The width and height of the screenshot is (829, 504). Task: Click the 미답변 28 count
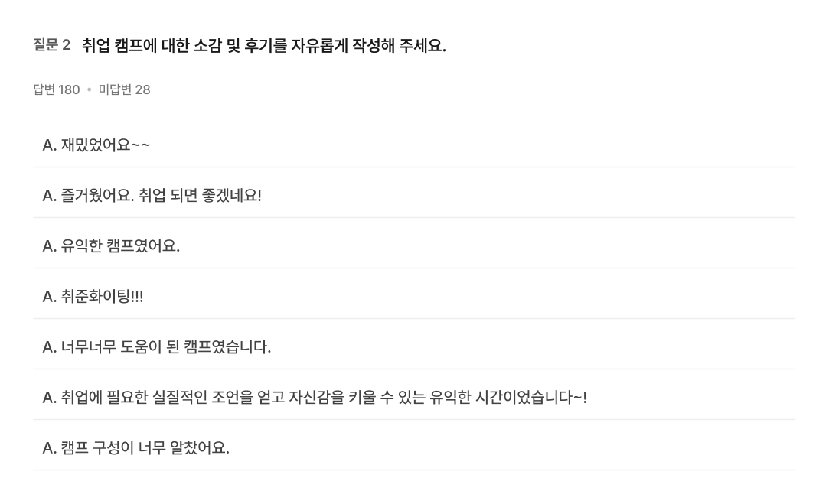pyautogui.click(x=124, y=89)
